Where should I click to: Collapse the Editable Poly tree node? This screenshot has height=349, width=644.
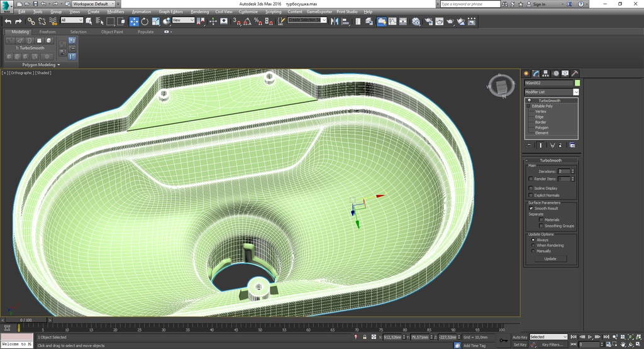click(528, 106)
